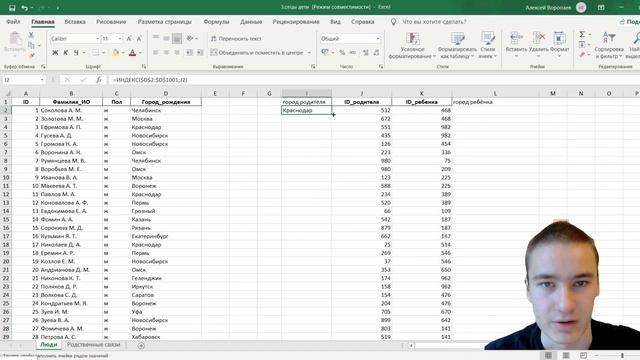Toggle Underline formatting (Ч)
Viewport: 640px width, 360px height.
[76, 53]
